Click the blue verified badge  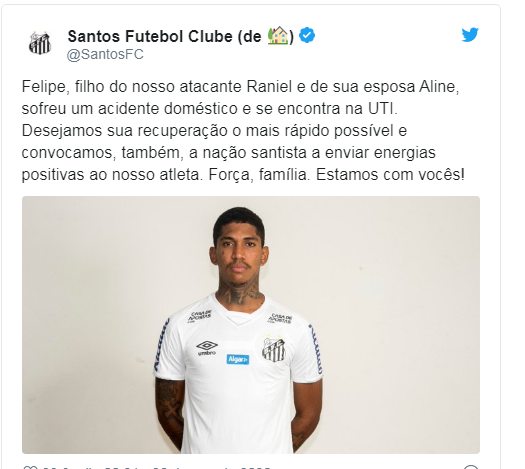coord(307,35)
